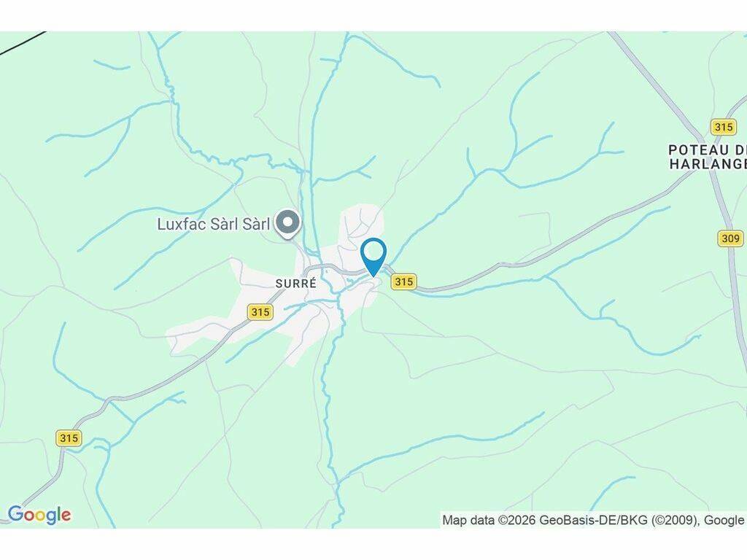This screenshot has height=560, width=747.
Task: Click the blue location pin marker
Action: point(374,256)
